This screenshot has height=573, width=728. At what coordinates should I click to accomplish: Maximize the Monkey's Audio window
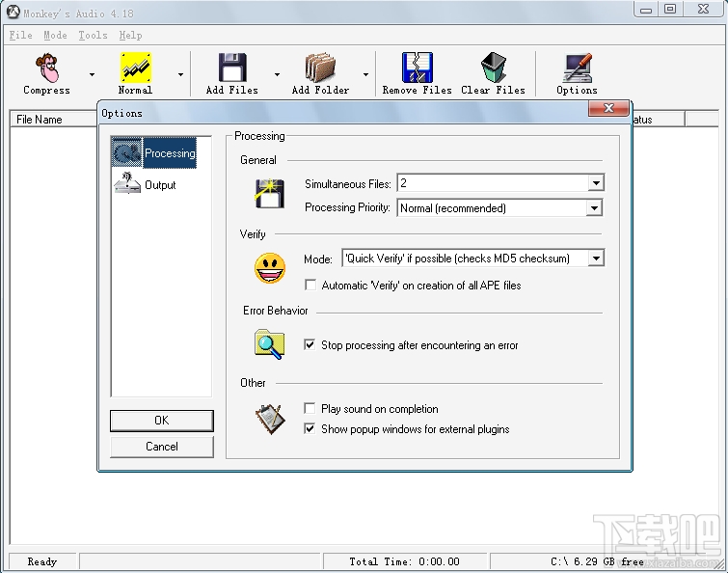pyautogui.click(x=670, y=10)
